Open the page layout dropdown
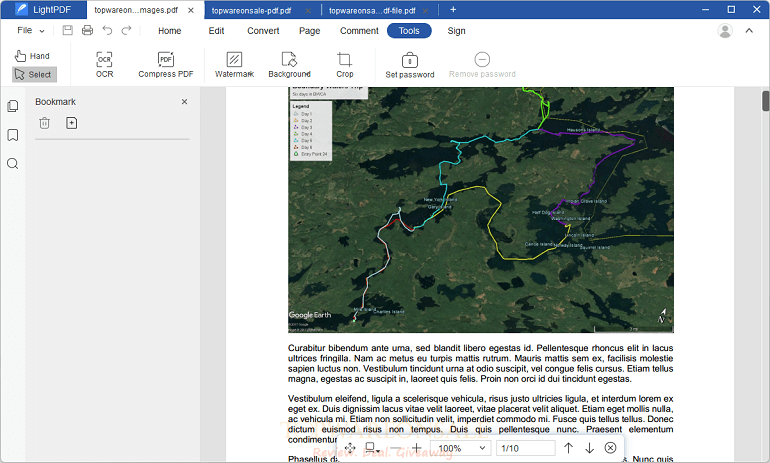770x463 pixels. tap(372, 448)
